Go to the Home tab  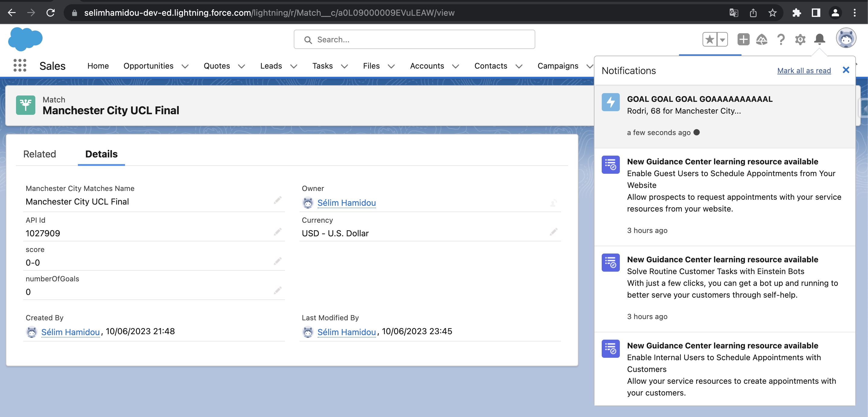coord(98,66)
